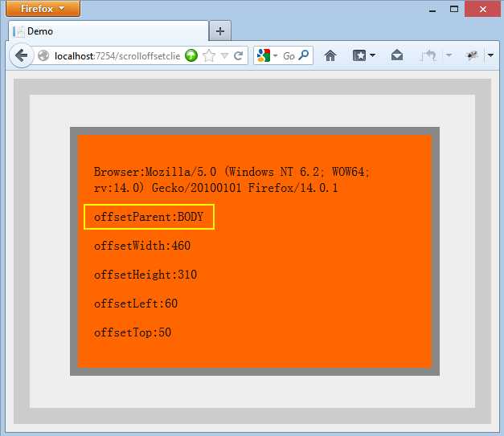Click the offsetWidth:460 text
The height and width of the screenshot is (436, 504).
click(142, 246)
